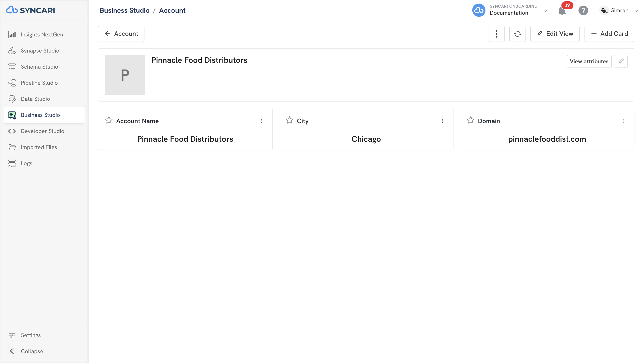Open the help question mark
The height and width of the screenshot is (363, 644).
tap(583, 11)
